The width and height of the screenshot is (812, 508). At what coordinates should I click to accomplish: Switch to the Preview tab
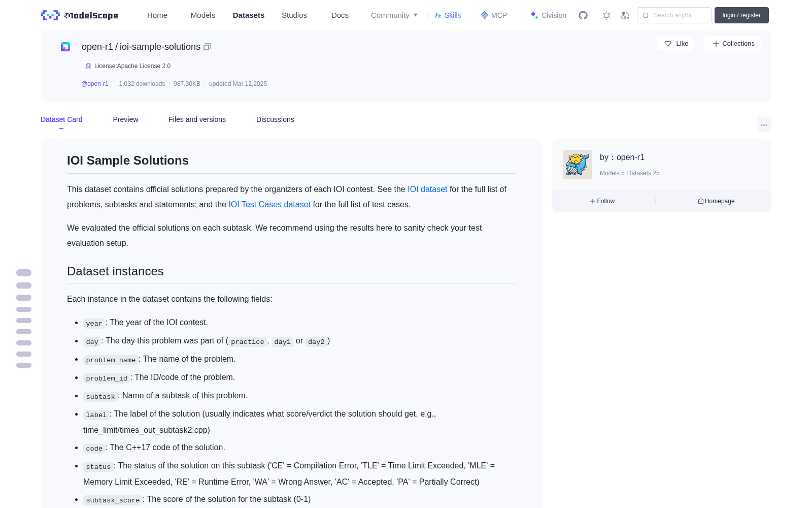125,119
